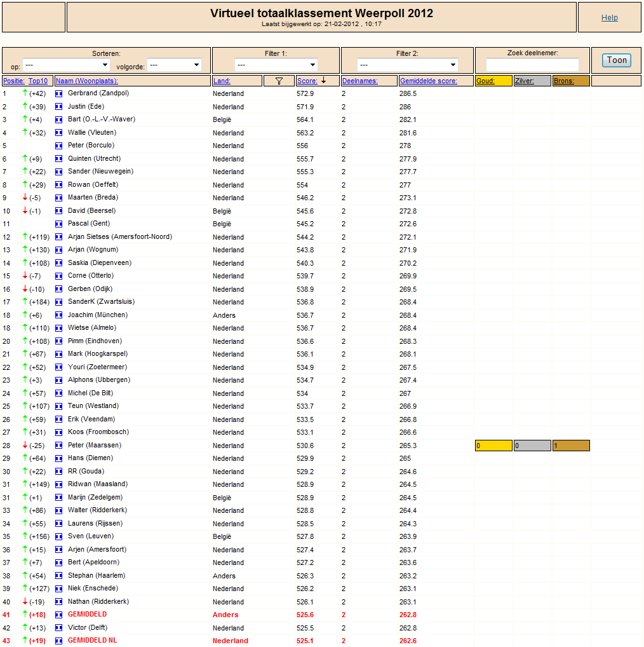Open details icon for Peter (Borculo)
Screen dimensions: 644x647
click(x=59, y=146)
